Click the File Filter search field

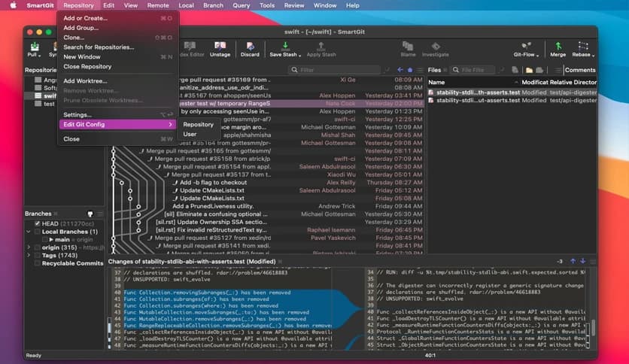click(482, 70)
